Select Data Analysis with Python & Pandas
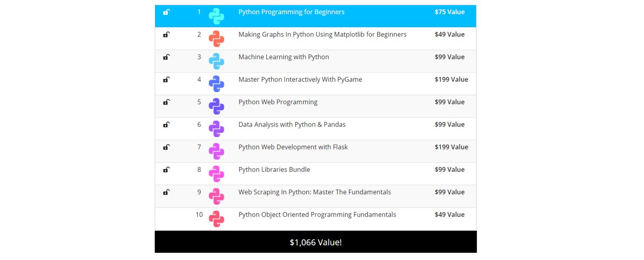The width and height of the screenshot is (644, 260). click(x=292, y=124)
